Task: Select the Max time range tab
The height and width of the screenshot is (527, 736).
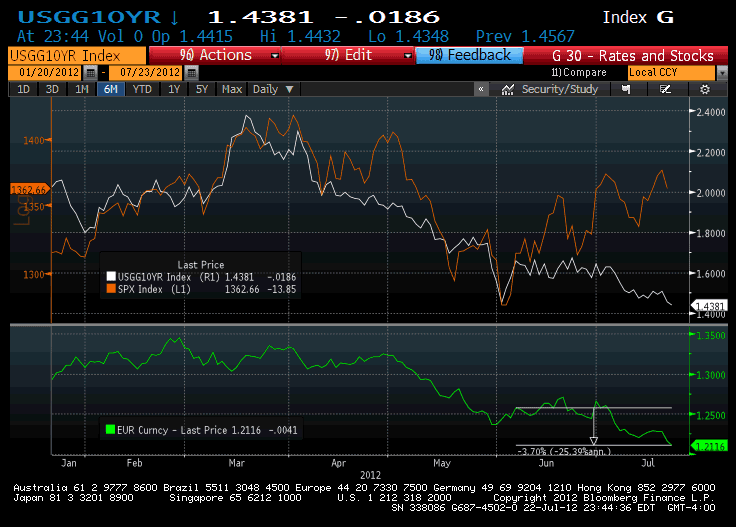Action: [x=232, y=89]
